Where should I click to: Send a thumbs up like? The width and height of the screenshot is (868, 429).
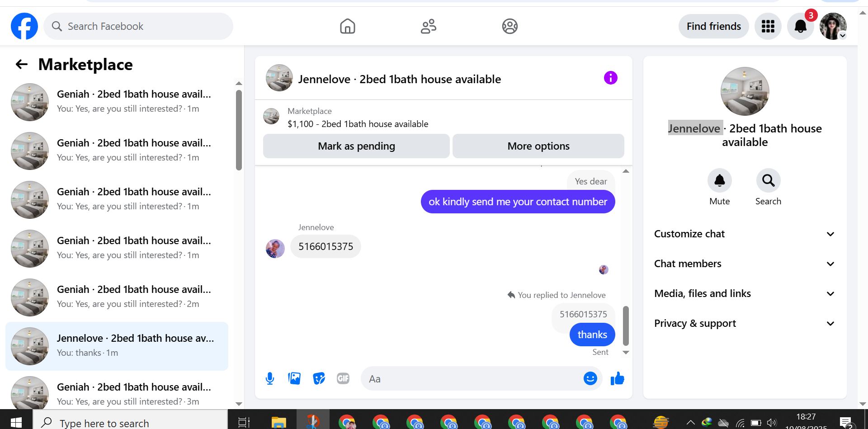(x=617, y=378)
